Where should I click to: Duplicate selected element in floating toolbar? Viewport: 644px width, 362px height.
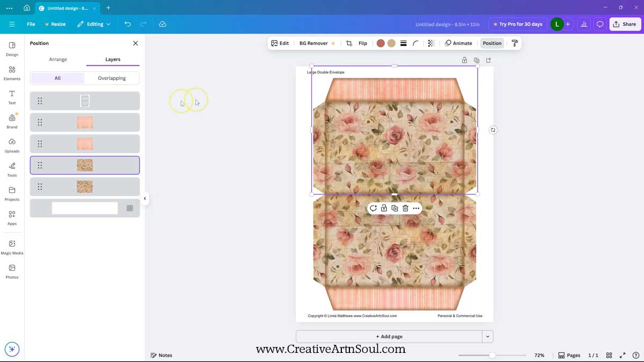(x=394, y=208)
